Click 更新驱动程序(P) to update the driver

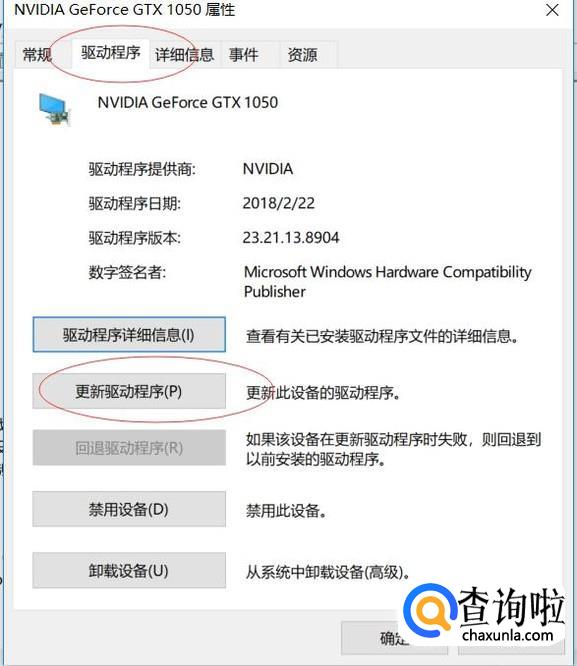pyautogui.click(x=129, y=391)
